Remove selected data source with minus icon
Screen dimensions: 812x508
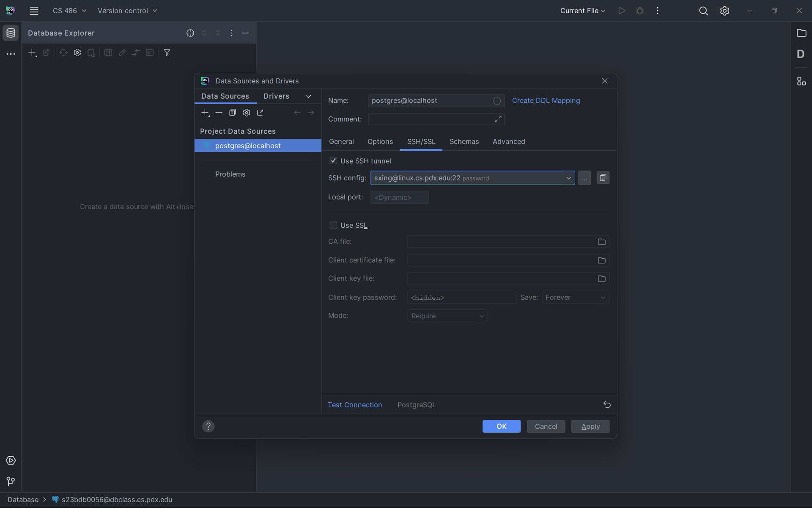(x=219, y=113)
